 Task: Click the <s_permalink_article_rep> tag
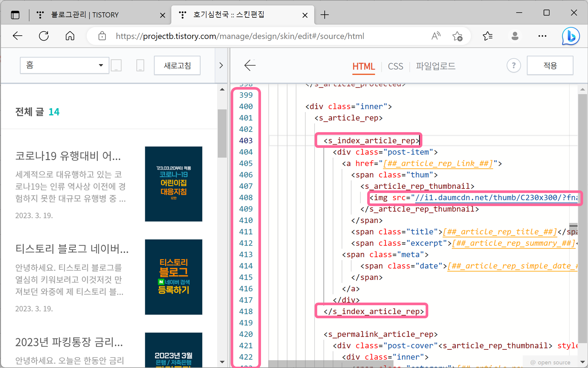pos(380,334)
